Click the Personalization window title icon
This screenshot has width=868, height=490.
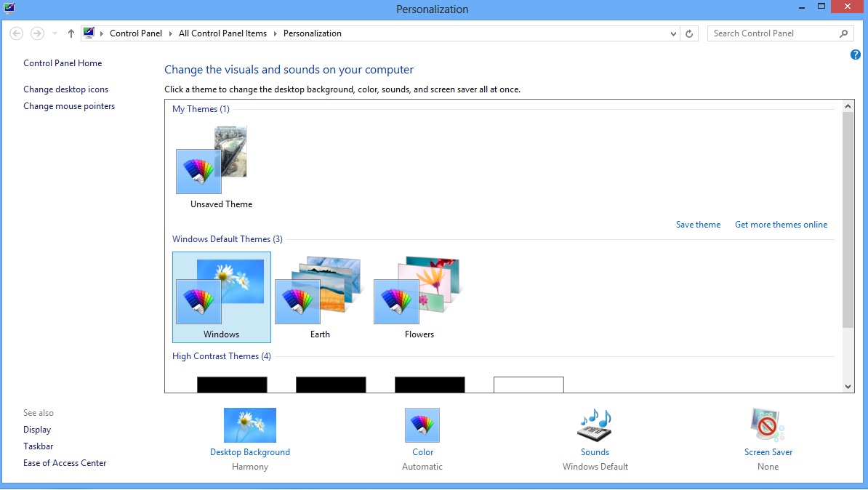pos(9,8)
